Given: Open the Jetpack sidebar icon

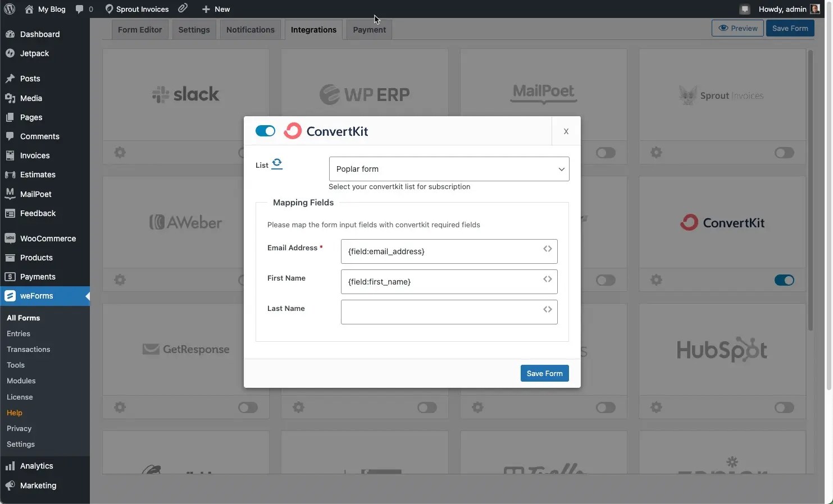Looking at the screenshot, I should click(11, 53).
